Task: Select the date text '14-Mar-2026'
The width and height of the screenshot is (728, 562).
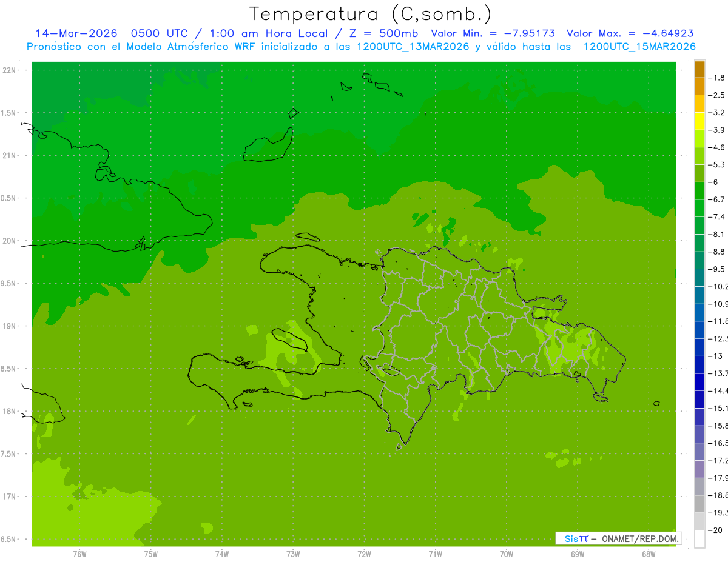Action: click(x=76, y=33)
